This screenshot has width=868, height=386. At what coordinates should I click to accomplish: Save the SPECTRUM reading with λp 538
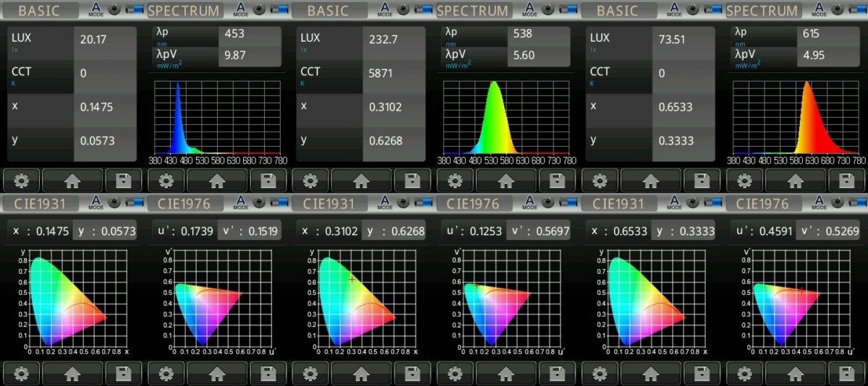[x=558, y=180]
